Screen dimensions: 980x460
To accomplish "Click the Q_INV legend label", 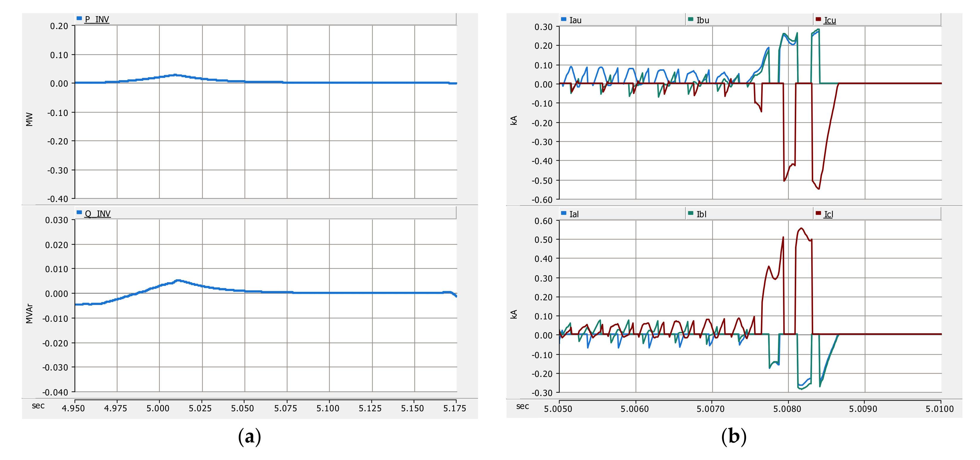I will pos(97,213).
